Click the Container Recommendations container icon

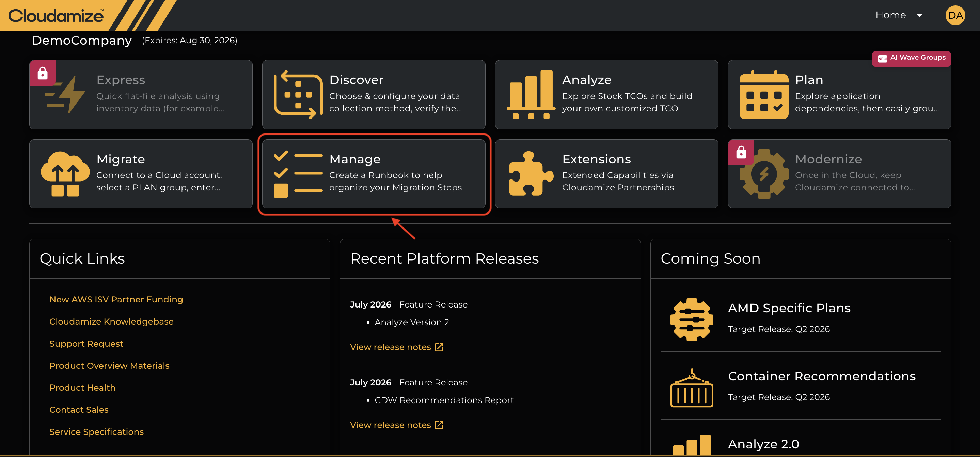pyautogui.click(x=692, y=388)
